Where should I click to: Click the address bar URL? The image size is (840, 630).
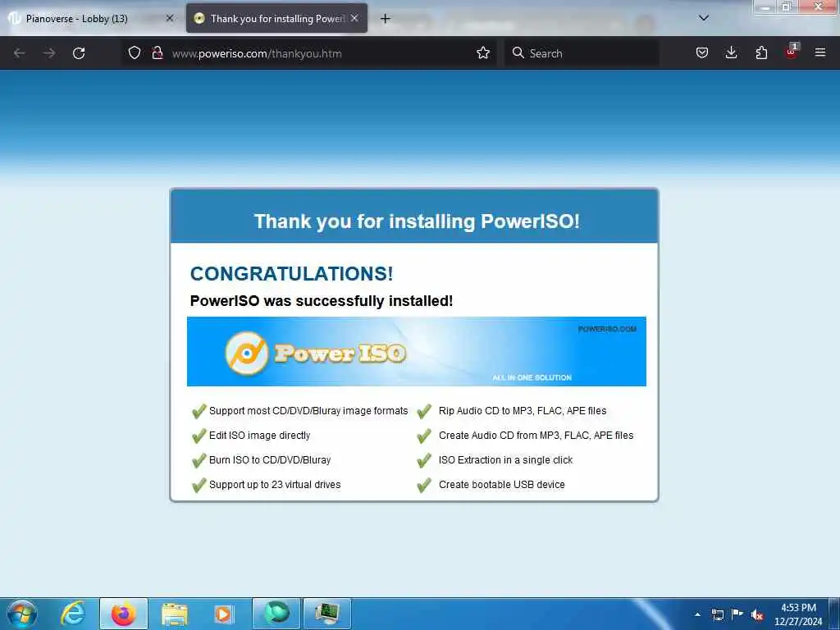click(257, 53)
